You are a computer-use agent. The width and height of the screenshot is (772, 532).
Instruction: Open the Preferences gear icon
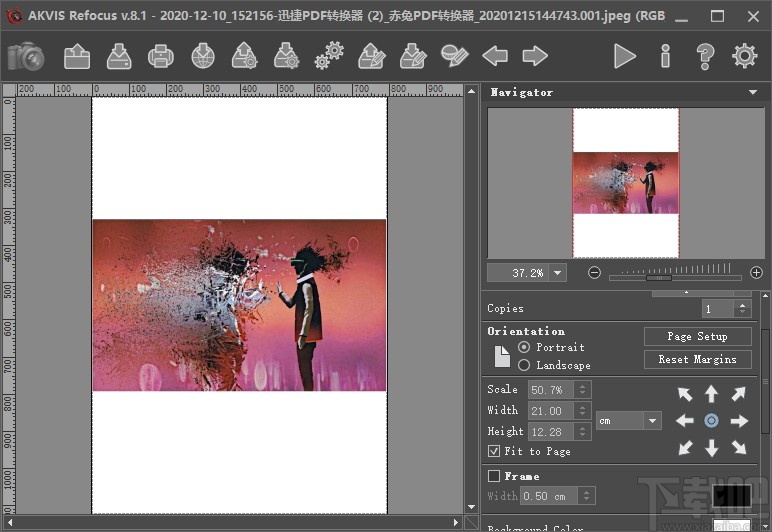(x=744, y=56)
